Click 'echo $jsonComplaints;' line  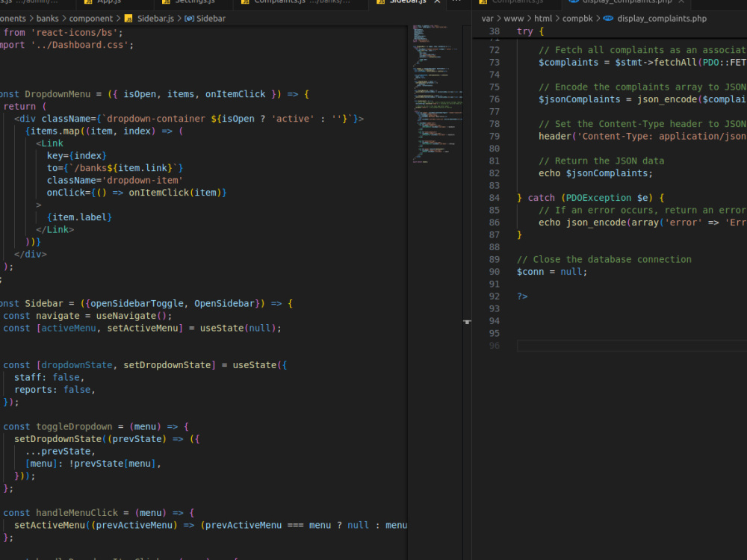click(595, 173)
